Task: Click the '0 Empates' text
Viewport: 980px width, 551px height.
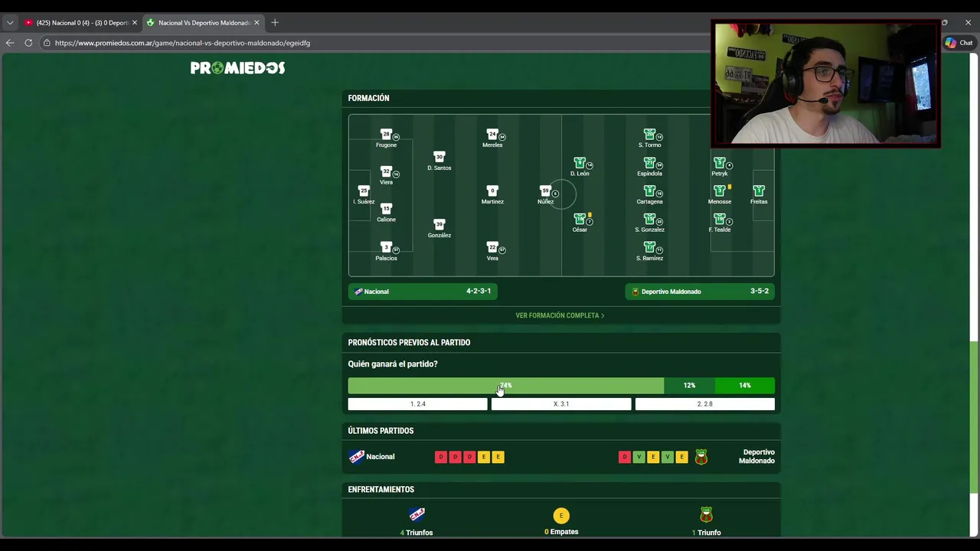Action: 561,532
